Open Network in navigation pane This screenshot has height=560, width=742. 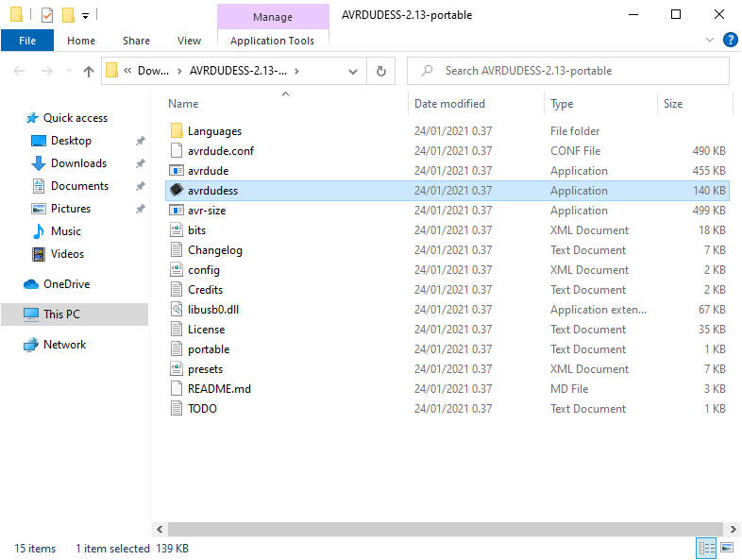64,345
